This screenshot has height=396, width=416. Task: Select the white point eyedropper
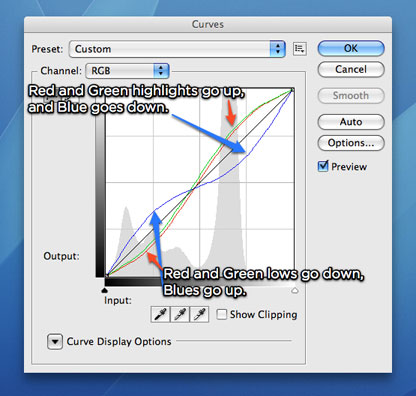click(199, 314)
